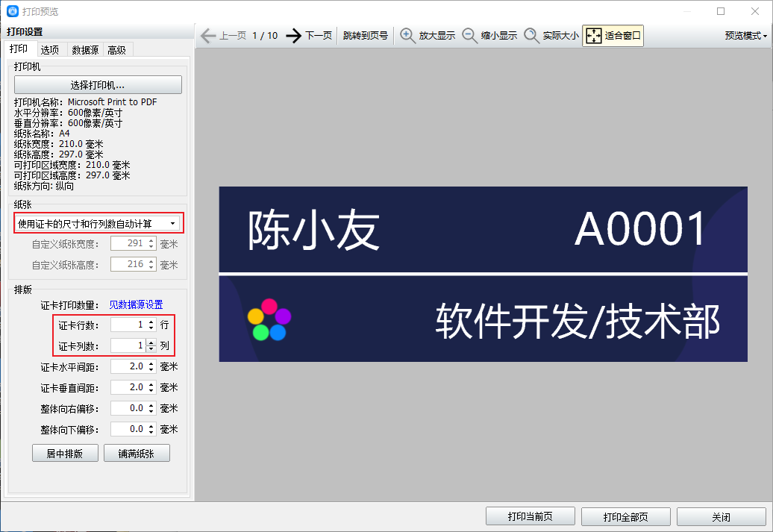
Task: Switch to the 选项 tab
Action: tap(50, 50)
